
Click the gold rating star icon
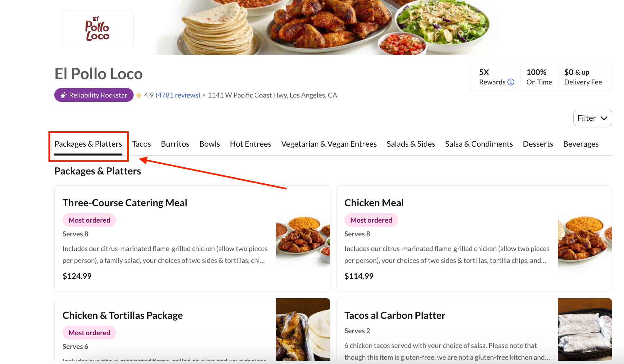pos(139,95)
